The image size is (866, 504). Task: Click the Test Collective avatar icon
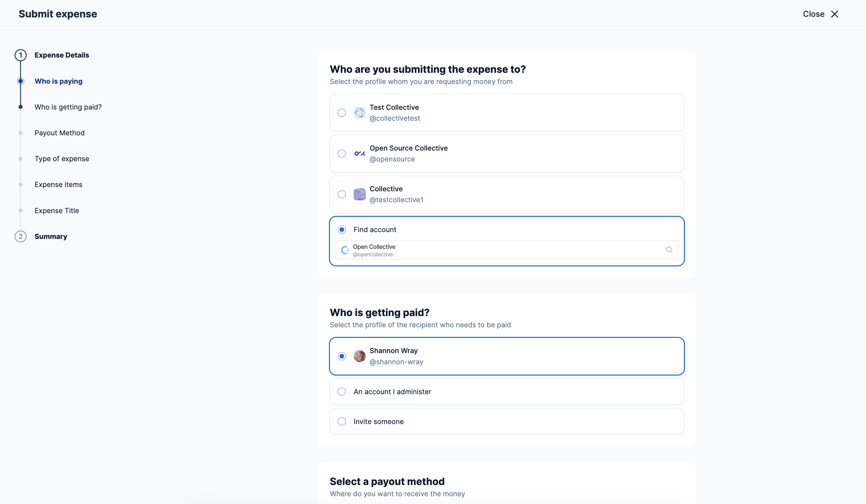click(x=360, y=113)
